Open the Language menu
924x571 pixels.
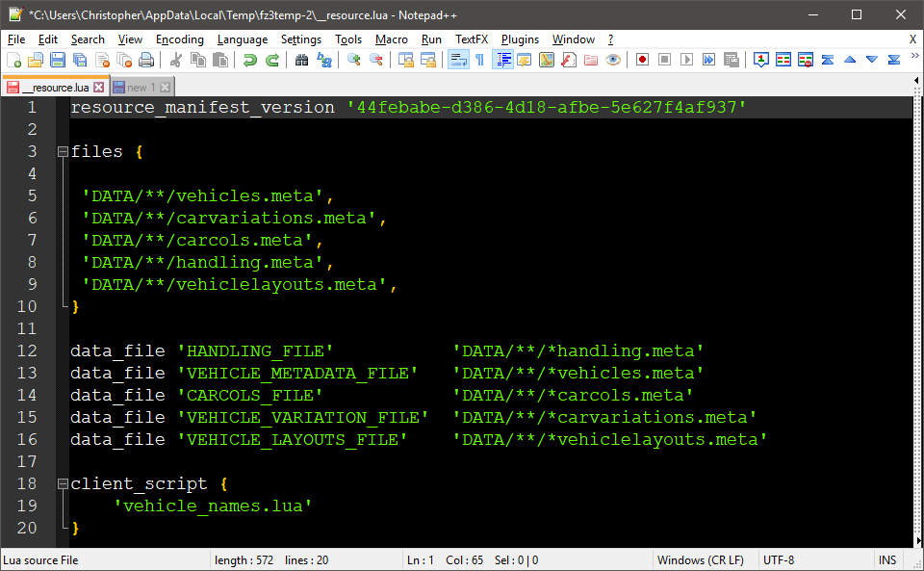tap(243, 39)
